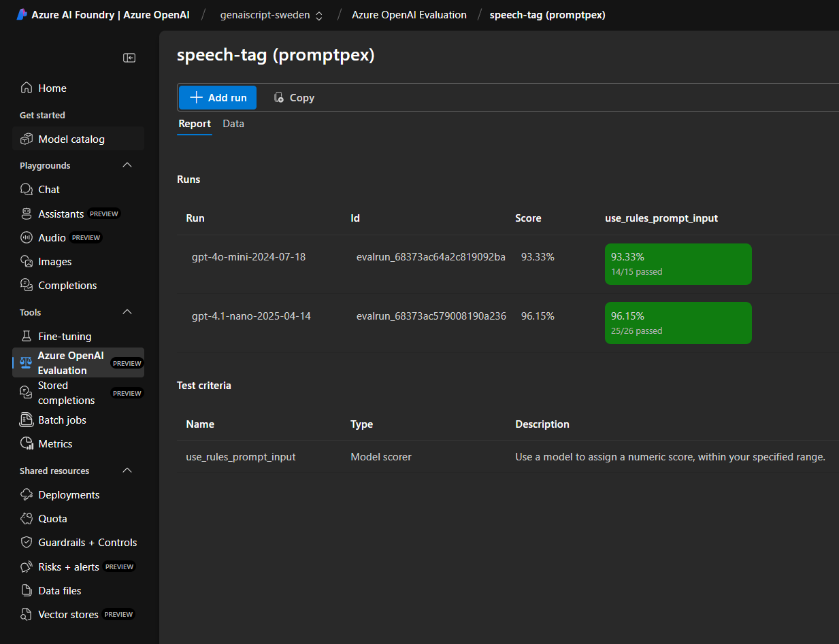This screenshot has height=644, width=839.
Task: Collapse the Tools section
Action: 127,311
